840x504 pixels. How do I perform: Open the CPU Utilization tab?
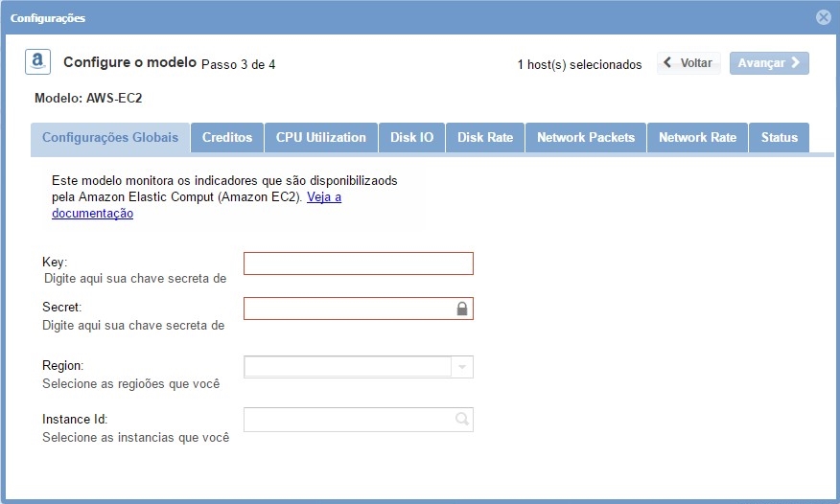coord(321,138)
